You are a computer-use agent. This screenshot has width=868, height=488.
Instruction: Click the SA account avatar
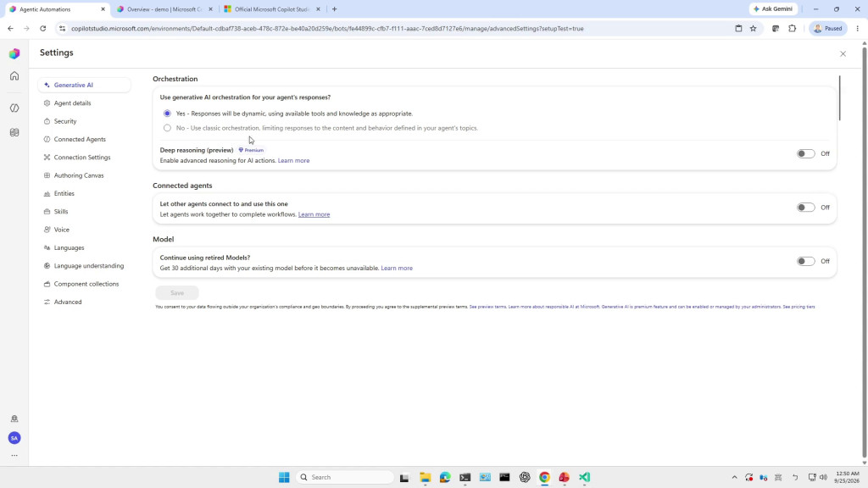click(14, 438)
